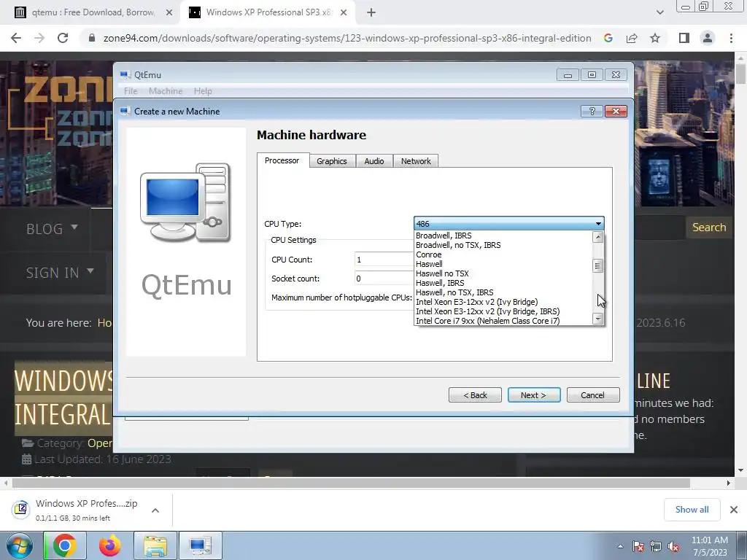Click the CPU list scroll down arrow
The height and width of the screenshot is (560, 747).
tap(598, 319)
